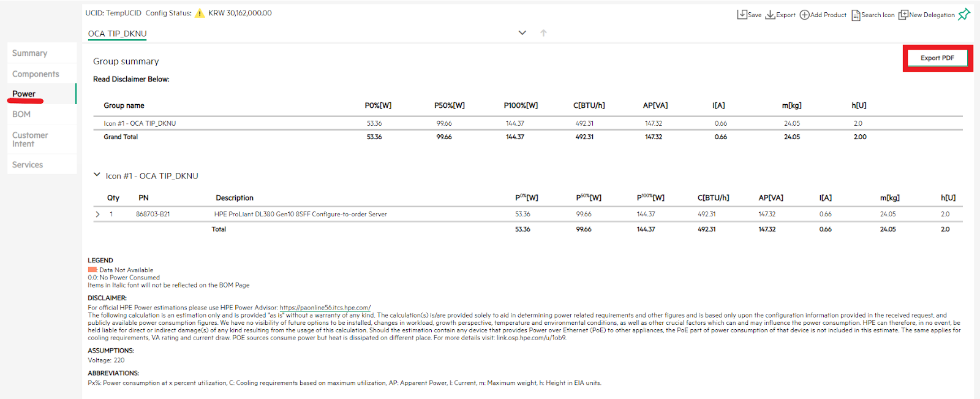Screen dimensions: 980x399
Task: Click the link.osp.hpe.com/u/1ob9 URL
Action: 531,338
